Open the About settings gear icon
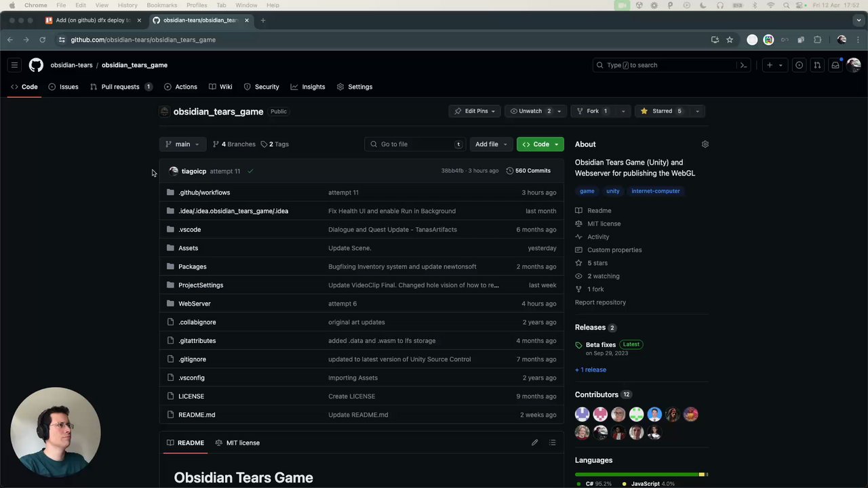Viewport: 868px width, 488px height. pos(705,144)
